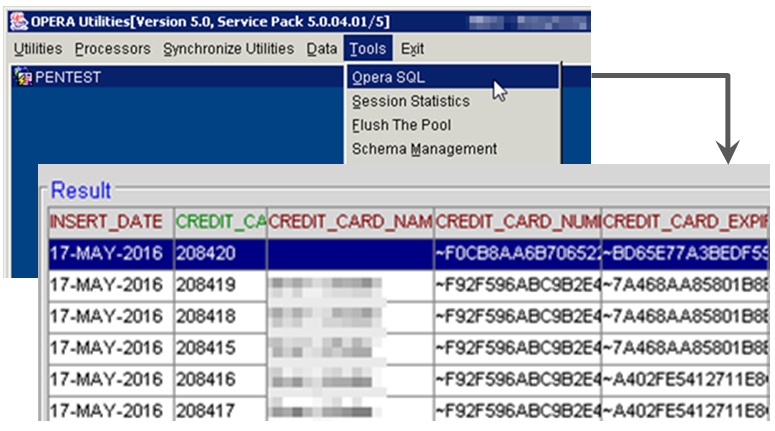Image resolution: width=775 pixels, height=431 pixels.
Task: Select cell with ID 208416
Action: click(x=220, y=380)
